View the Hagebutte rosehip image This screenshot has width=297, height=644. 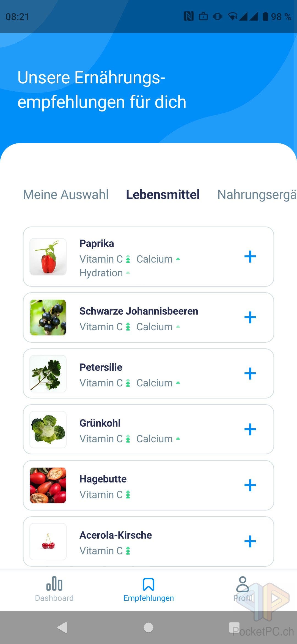coord(48,485)
